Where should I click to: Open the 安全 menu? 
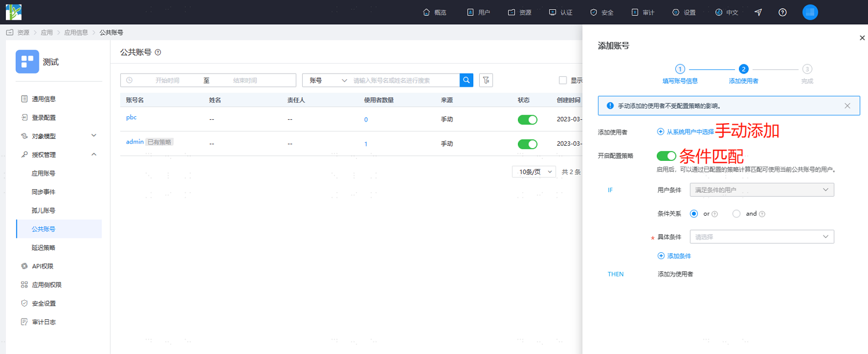pos(602,12)
